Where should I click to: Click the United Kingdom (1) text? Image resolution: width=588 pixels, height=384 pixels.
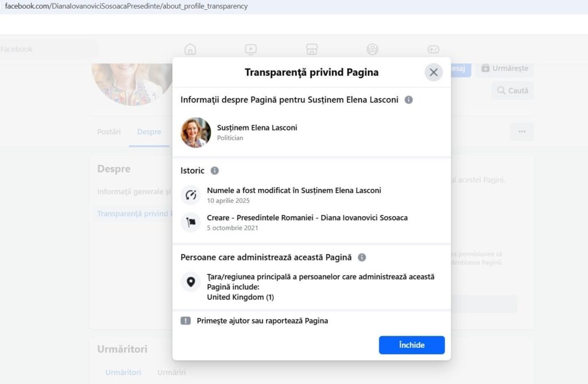click(x=241, y=297)
